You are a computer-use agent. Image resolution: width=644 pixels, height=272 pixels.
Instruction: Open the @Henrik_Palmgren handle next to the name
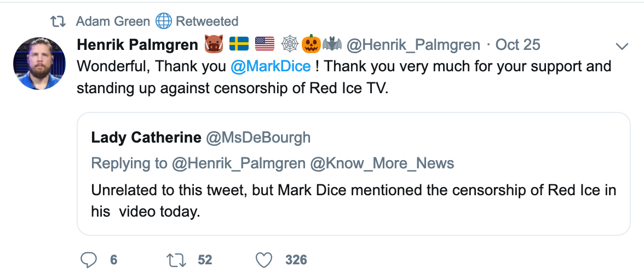click(413, 44)
